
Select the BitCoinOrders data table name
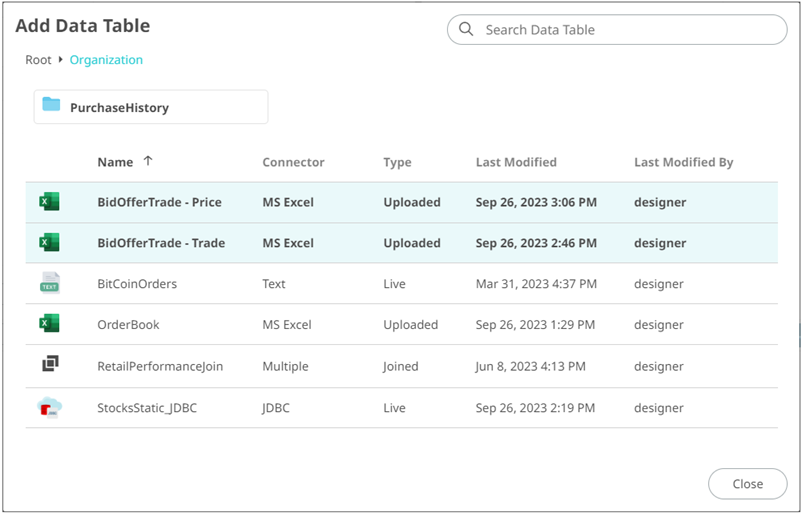point(137,284)
